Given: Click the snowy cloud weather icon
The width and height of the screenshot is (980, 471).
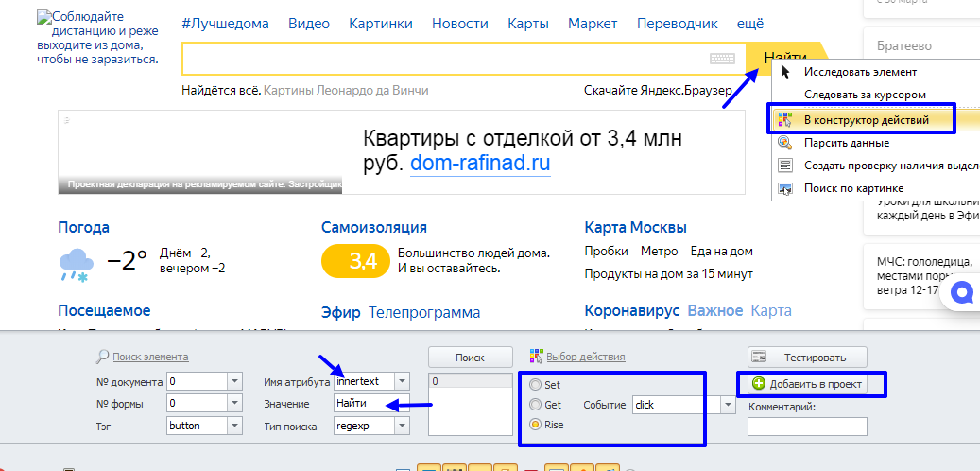Looking at the screenshot, I should point(77,264).
